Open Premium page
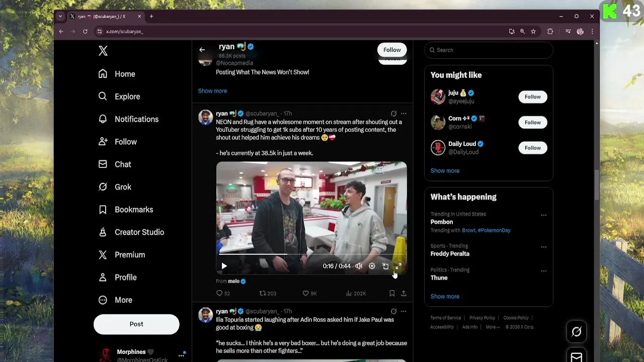The width and height of the screenshot is (644, 362). (x=122, y=255)
